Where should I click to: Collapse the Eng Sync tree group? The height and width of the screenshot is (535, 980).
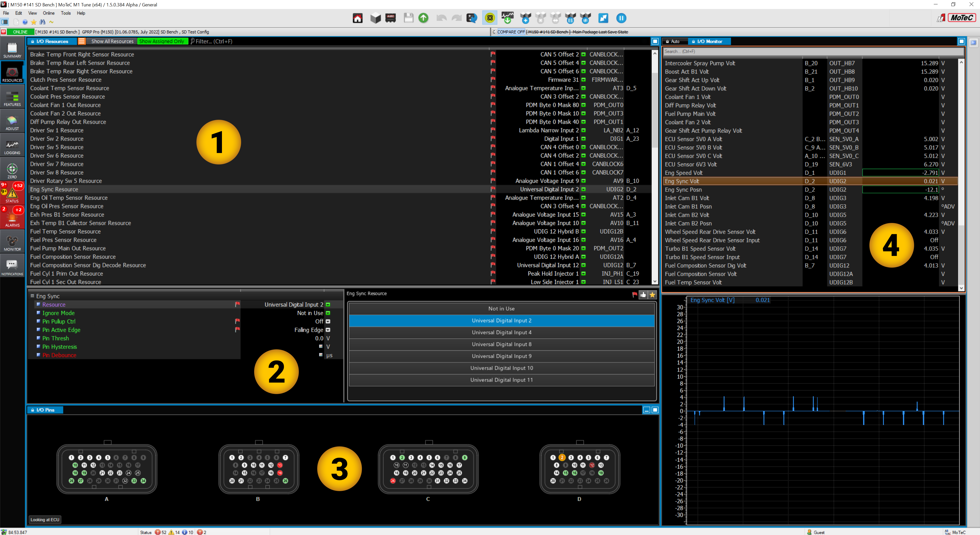tap(32, 296)
